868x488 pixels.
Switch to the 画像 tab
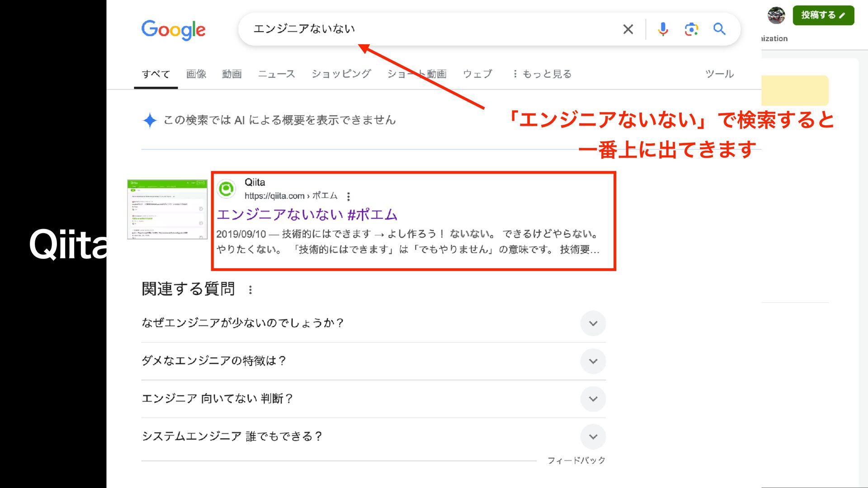196,74
